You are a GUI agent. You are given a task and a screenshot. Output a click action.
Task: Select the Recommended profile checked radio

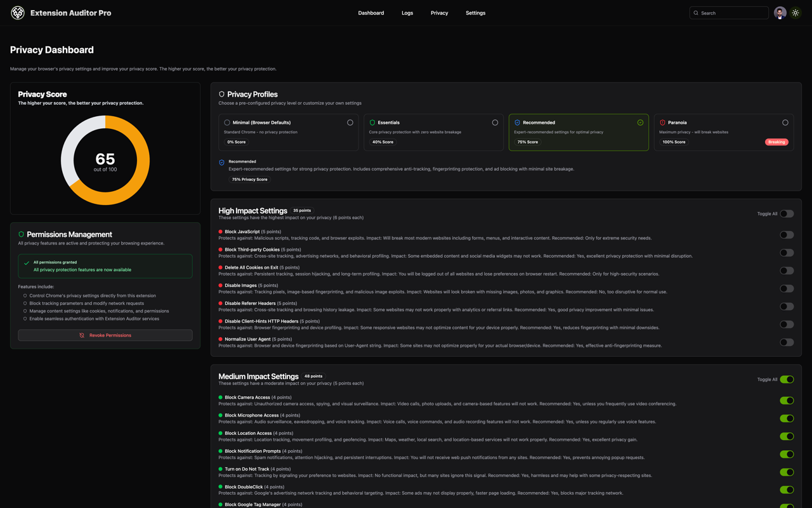[x=640, y=123]
